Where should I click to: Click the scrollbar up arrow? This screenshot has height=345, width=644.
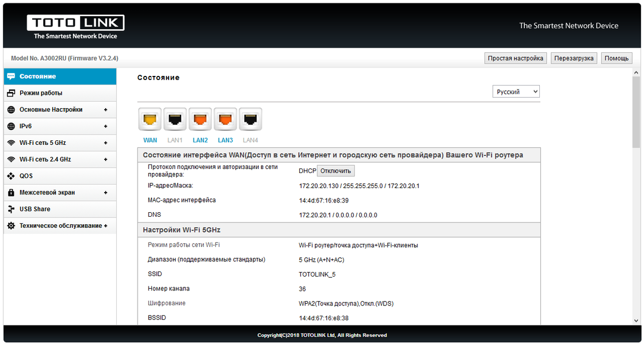coord(636,72)
